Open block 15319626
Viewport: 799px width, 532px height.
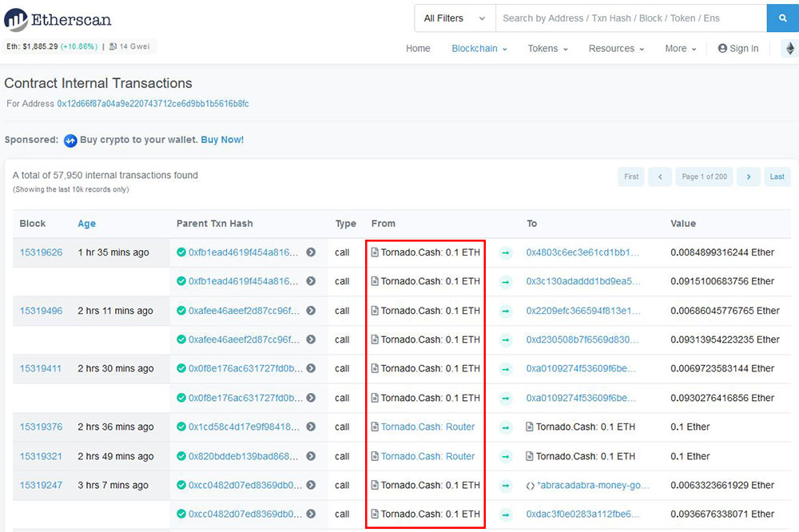coord(42,252)
